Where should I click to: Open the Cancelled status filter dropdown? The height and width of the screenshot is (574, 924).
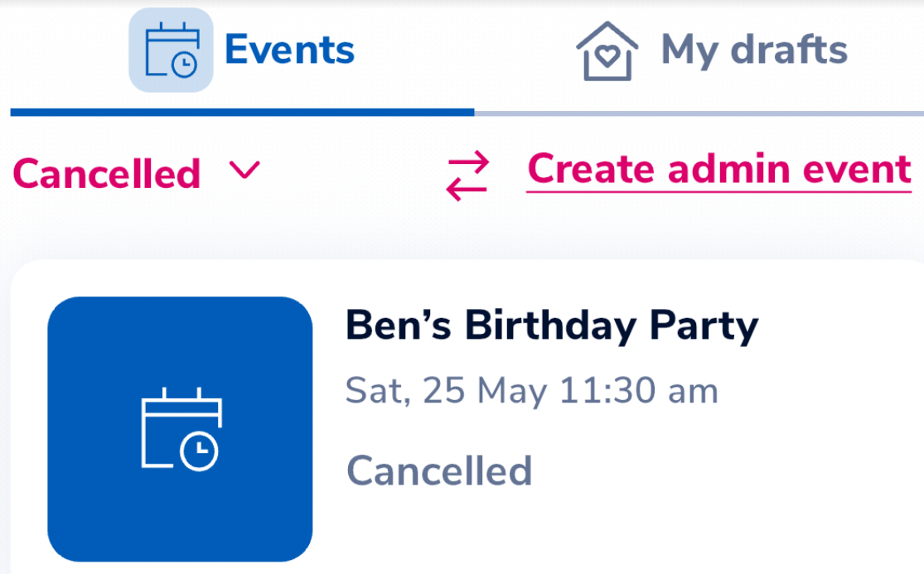[107, 174]
